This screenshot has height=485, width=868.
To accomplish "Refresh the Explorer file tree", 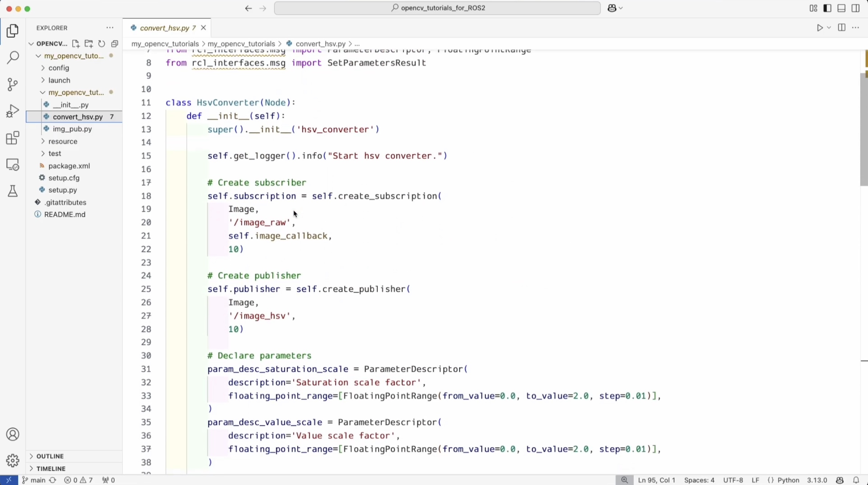I will [102, 44].
